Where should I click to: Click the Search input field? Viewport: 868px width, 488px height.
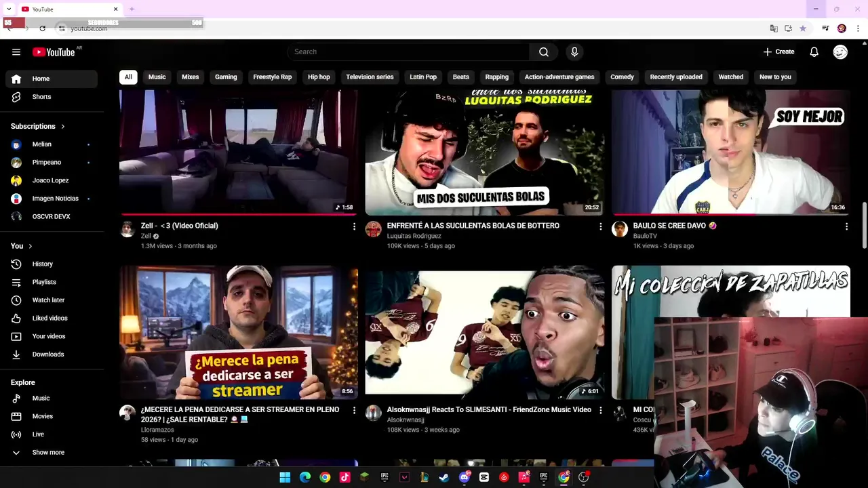(408, 52)
